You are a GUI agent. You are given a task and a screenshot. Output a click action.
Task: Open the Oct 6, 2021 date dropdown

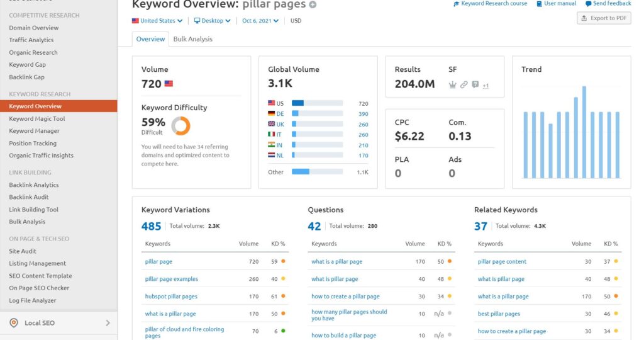(260, 21)
